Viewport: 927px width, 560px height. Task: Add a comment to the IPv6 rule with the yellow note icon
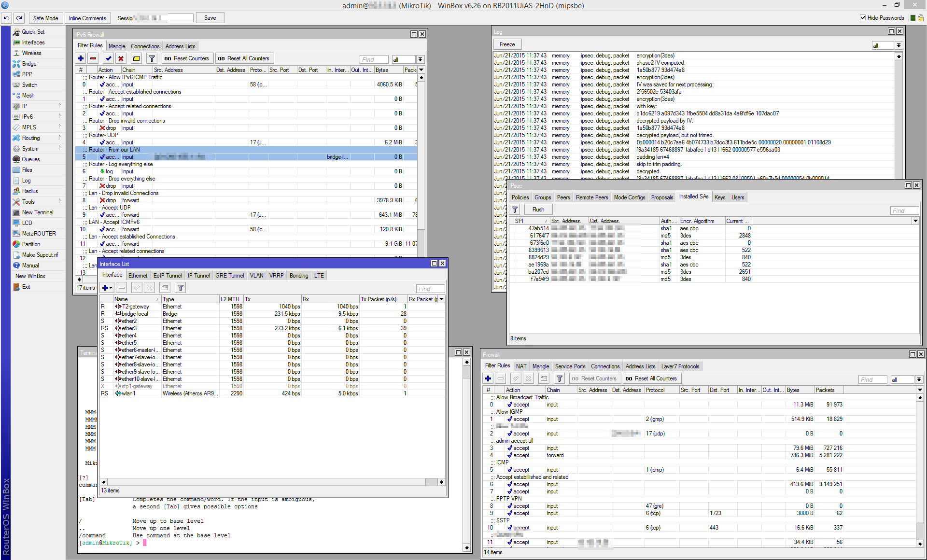(x=137, y=58)
